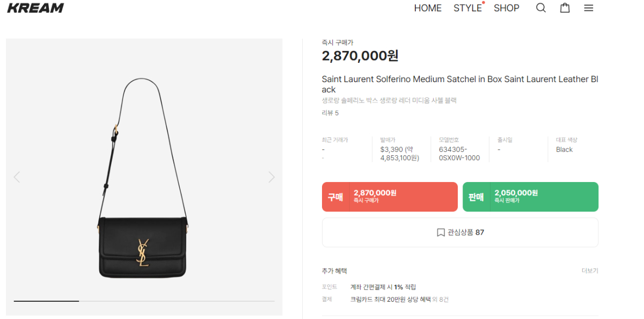Click the KREAM logo

point(35,8)
